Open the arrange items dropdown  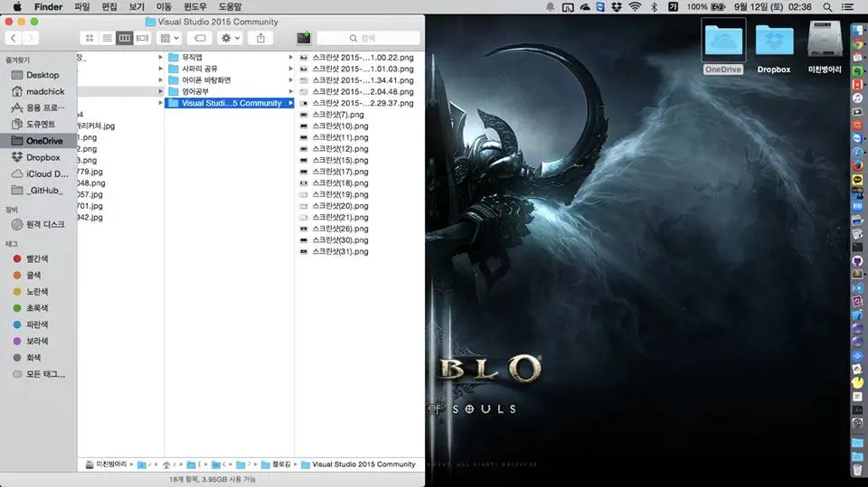tap(169, 38)
